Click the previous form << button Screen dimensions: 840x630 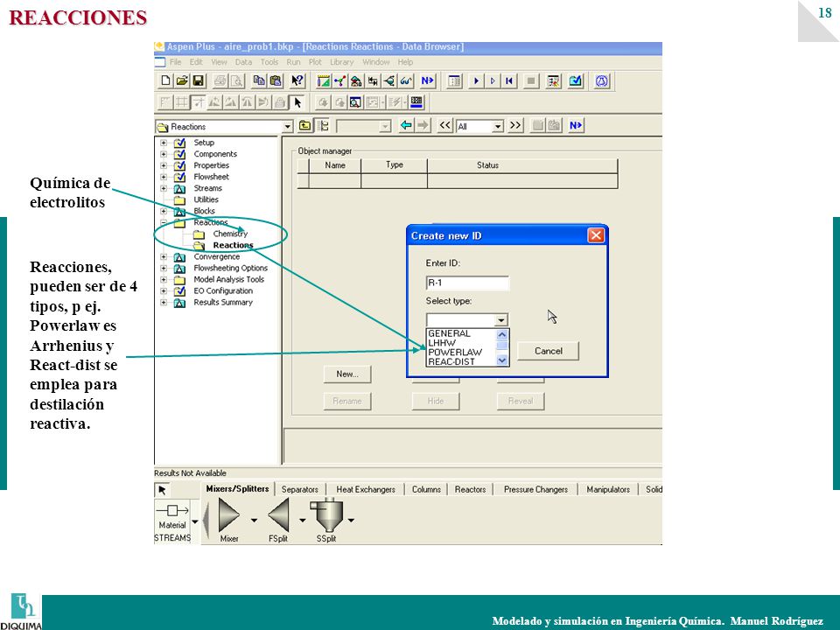pos(444,125)
